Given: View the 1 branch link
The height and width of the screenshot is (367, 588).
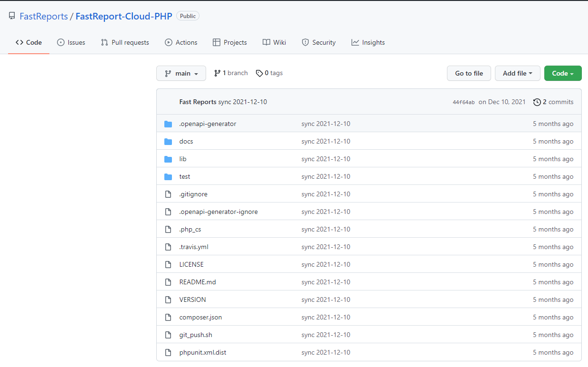Looking at the screenshot, I should click(231, 73).
